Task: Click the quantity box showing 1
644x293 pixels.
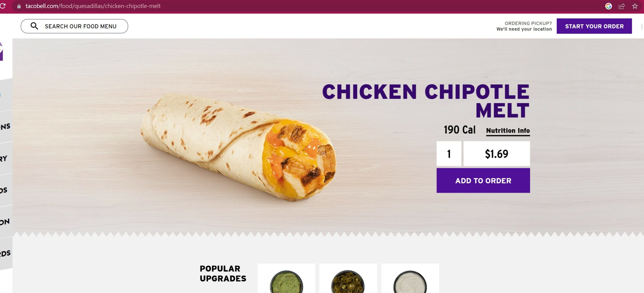Action: [x=449, y=153]
